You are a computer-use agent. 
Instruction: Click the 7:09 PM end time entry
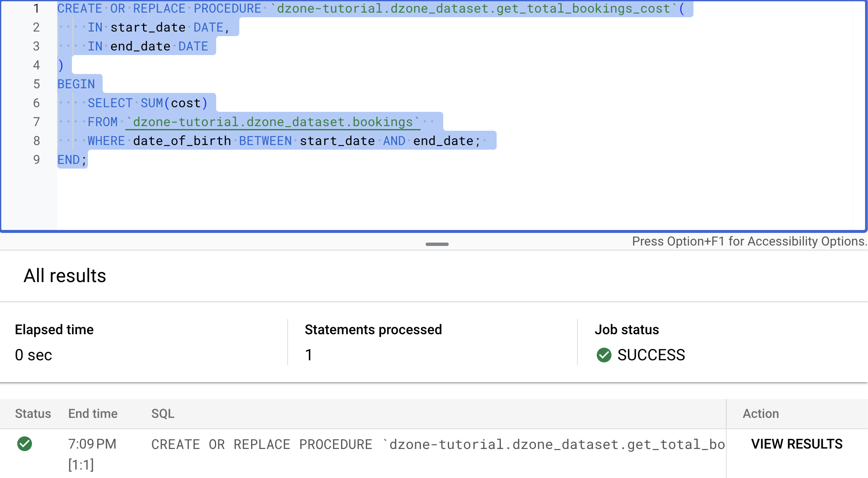[x=92, y=444]
